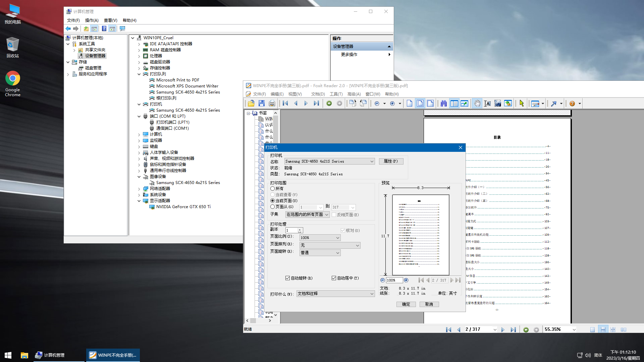Image resolution: width=644 pixels, height=362 pixels.
Task: Click the 取消 button in print dialog
Action: (x=429, y=304)
